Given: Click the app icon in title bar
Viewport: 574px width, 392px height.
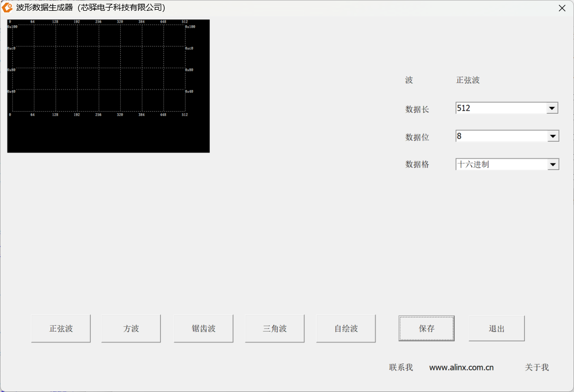Looking at the screenshot, I should [8, 8].
